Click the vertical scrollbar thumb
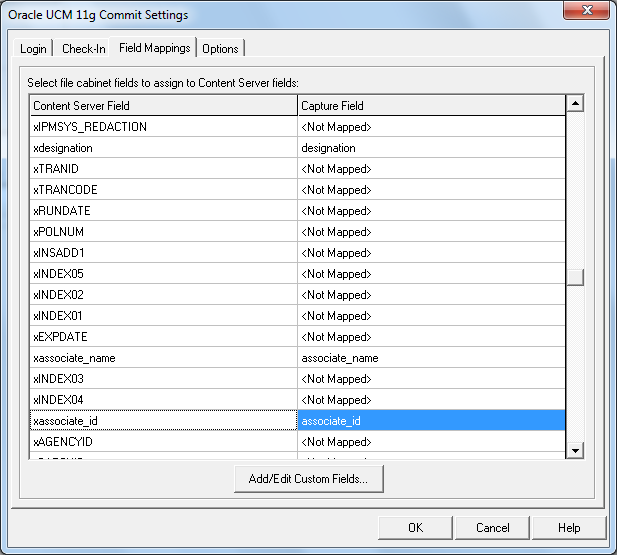The height and width of the screenshot is (555, 617). coord(574,279)
